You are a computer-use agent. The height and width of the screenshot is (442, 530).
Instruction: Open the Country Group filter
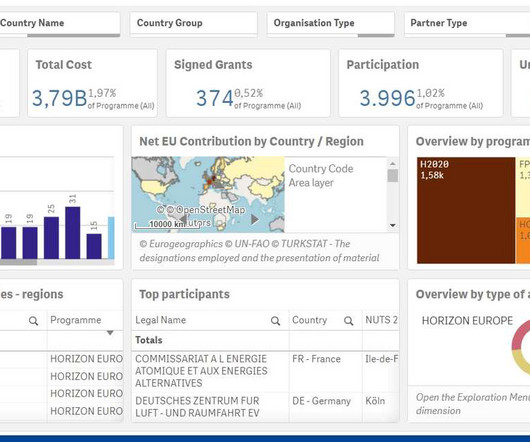point(193,23)
